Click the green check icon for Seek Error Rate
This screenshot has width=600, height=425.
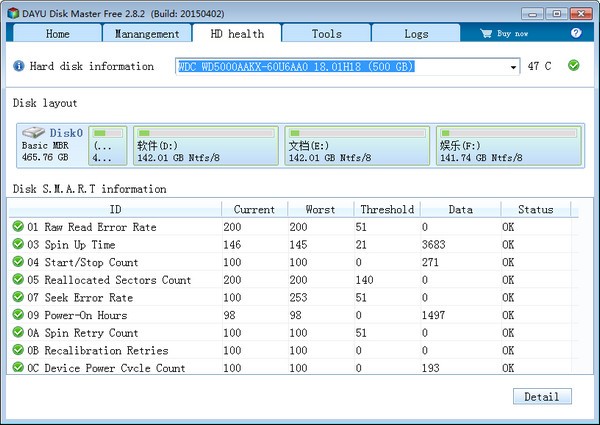18,298
